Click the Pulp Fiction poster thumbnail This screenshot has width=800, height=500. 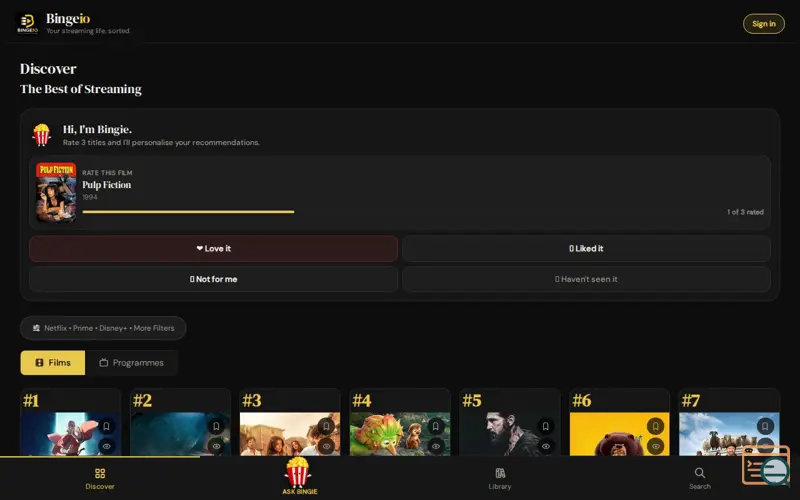(56, 192)
